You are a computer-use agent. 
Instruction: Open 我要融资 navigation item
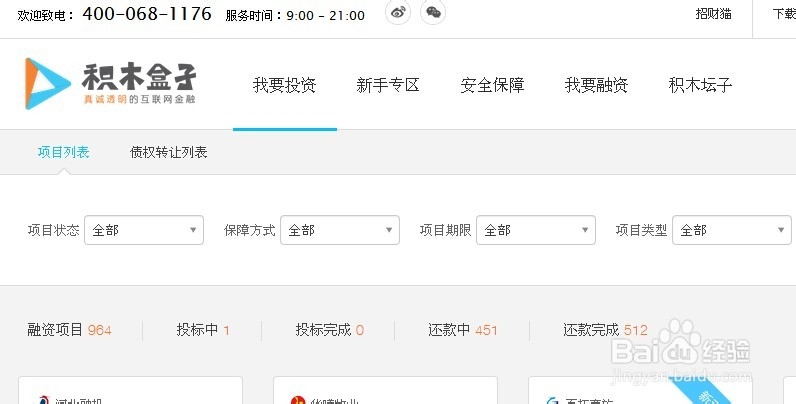pos(596,85)
